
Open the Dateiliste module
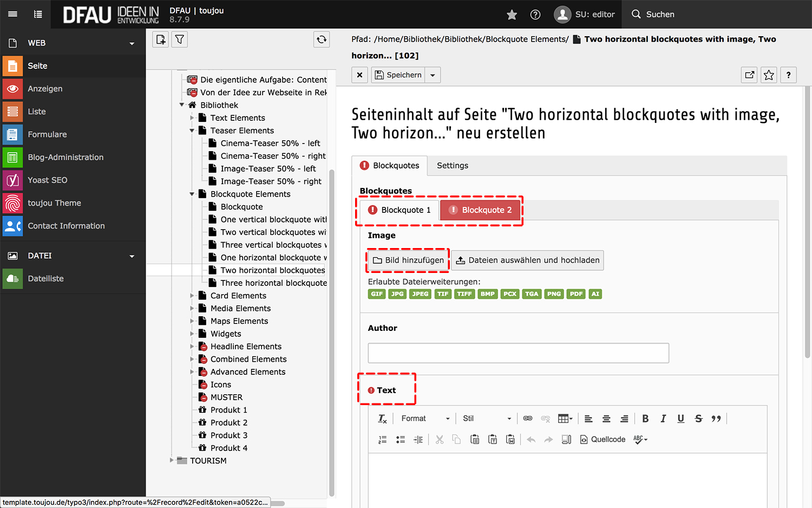tap(73, 279)
